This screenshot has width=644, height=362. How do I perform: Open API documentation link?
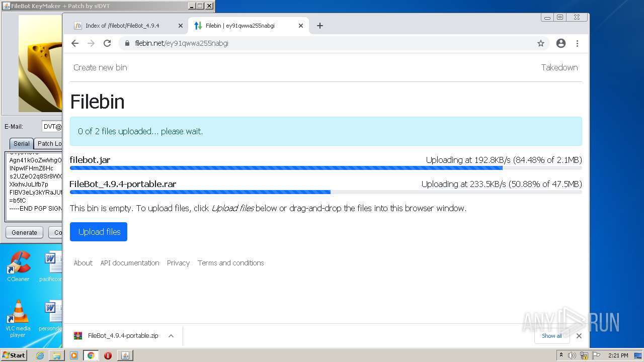point(130,263)
